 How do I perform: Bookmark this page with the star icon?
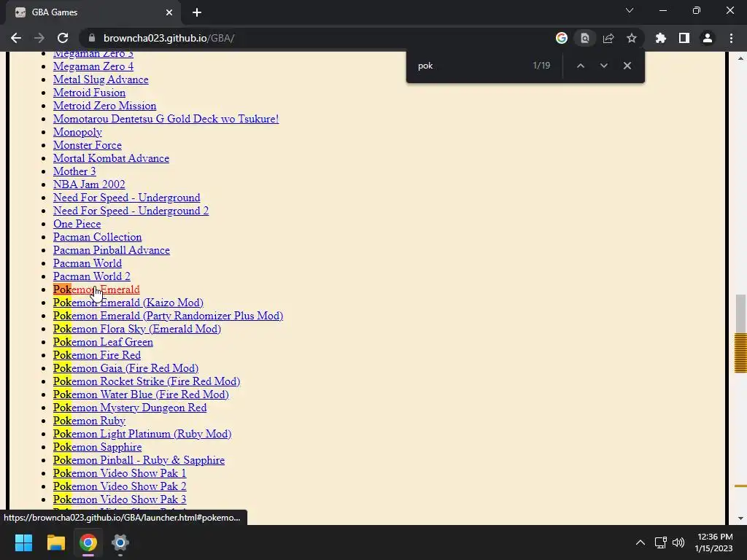point(632,38)
